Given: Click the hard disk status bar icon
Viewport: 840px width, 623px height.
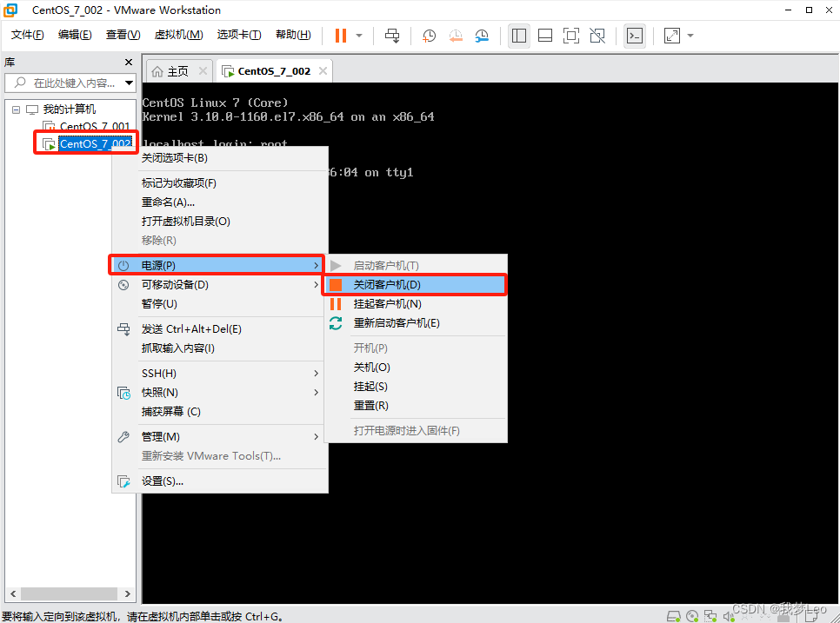Looking at the screenshot, I should pyautogui.click(x=673, y=616).
